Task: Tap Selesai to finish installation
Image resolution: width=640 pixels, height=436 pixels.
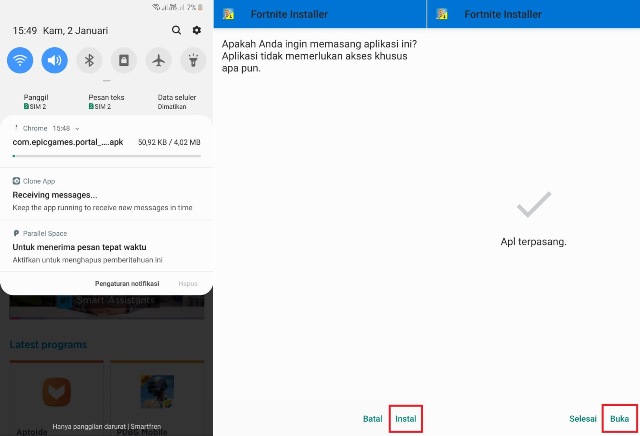Action: pos(583,419)
